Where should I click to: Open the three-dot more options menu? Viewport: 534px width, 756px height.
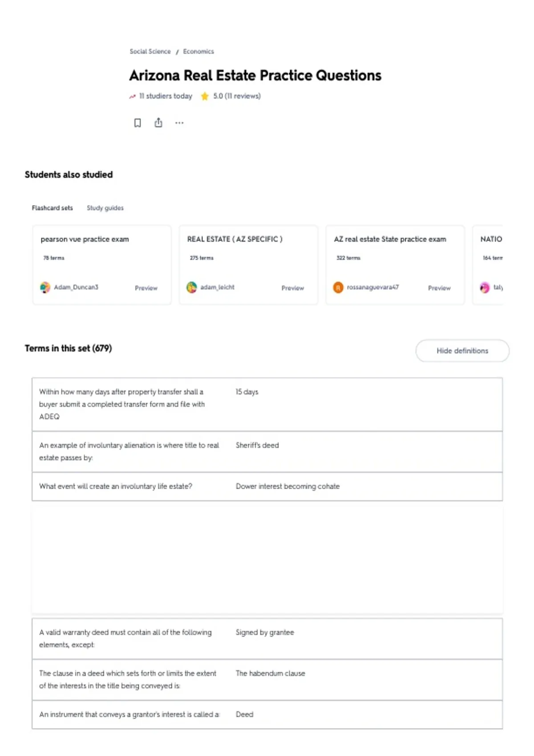coord(179,123)
